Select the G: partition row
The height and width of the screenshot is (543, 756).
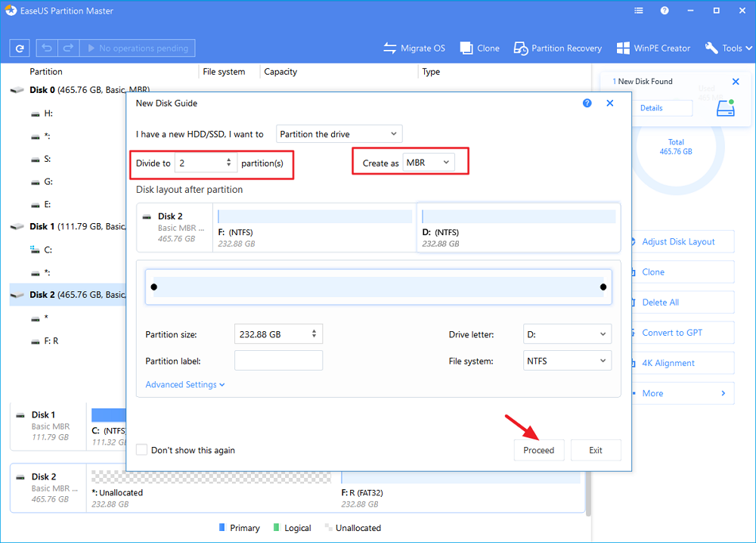coord(67,182)
